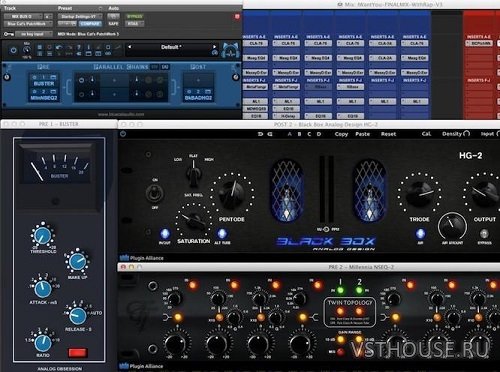Toggle the AIR button on HG-2
This screenshot has height=372, width=500.
coord(421,233)
